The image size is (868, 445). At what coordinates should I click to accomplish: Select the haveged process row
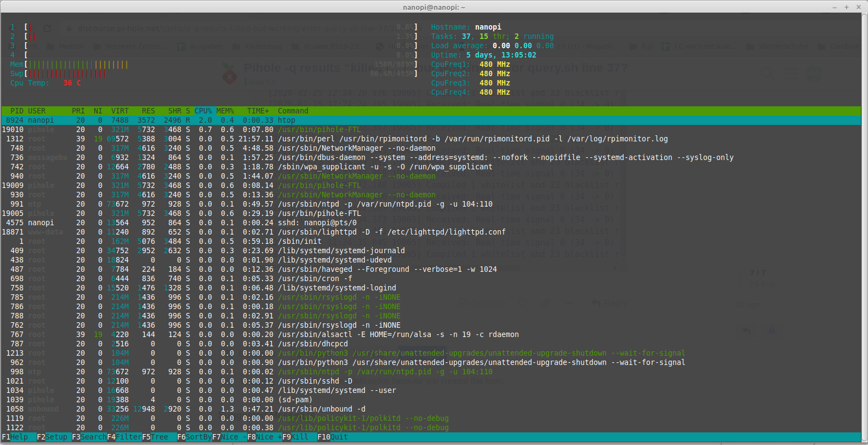point(431,269)
